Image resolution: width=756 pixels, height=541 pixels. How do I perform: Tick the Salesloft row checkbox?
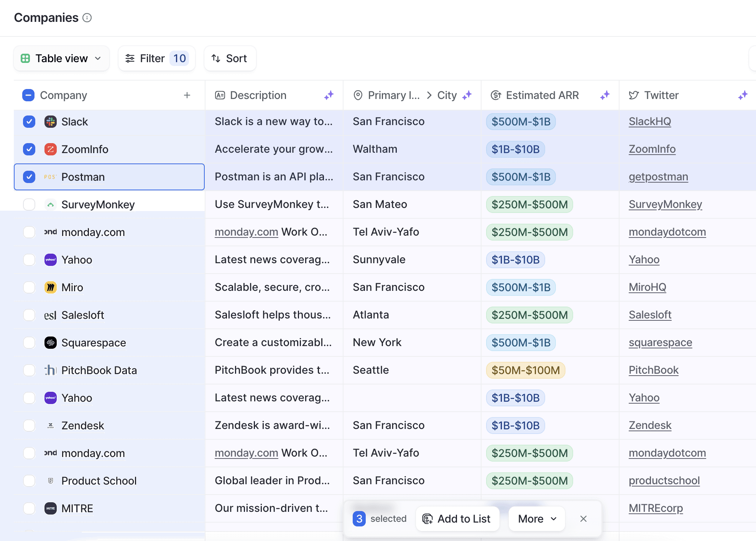pos(29,315)
